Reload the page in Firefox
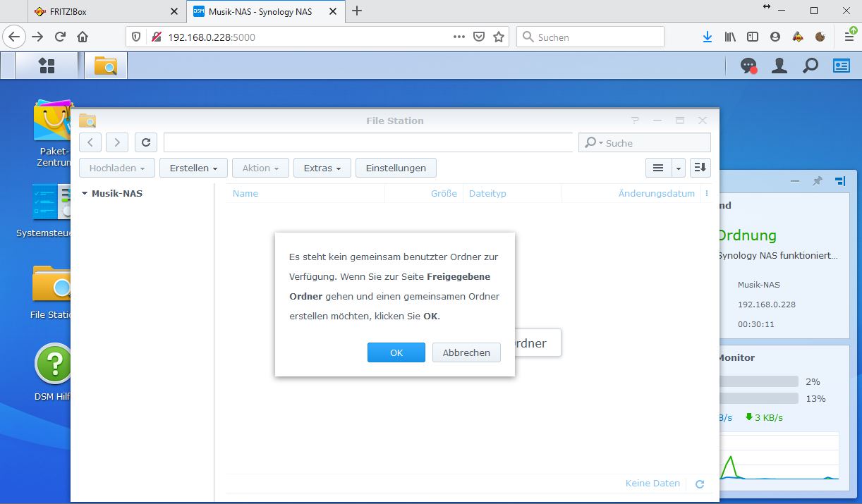This screenshot has height=504, width=862. coord(60,37)
